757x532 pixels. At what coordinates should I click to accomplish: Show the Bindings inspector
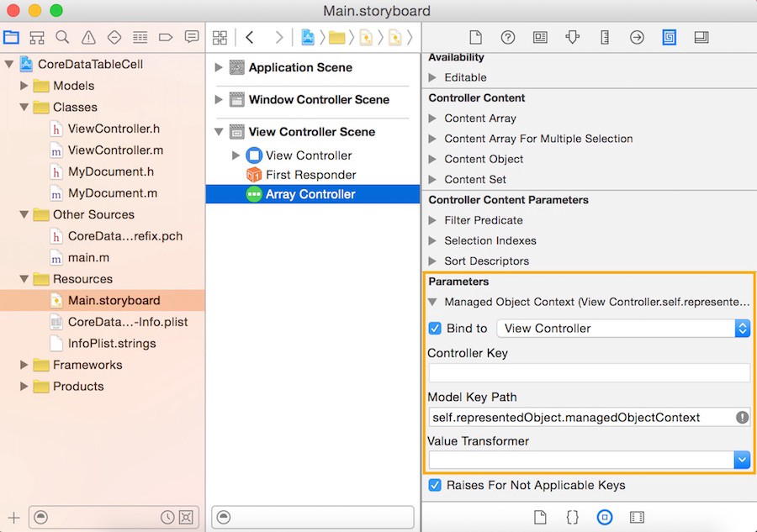click(670, 37)
